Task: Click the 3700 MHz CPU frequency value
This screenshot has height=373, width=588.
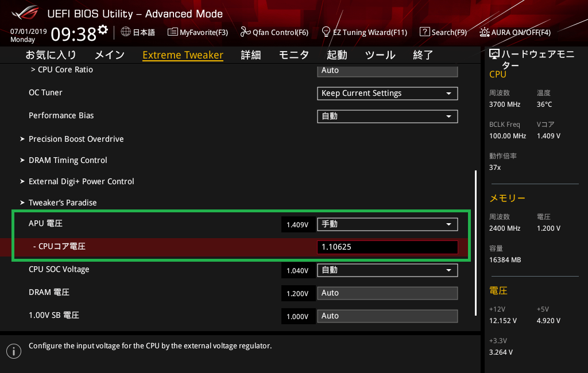Action: (505, 104)
